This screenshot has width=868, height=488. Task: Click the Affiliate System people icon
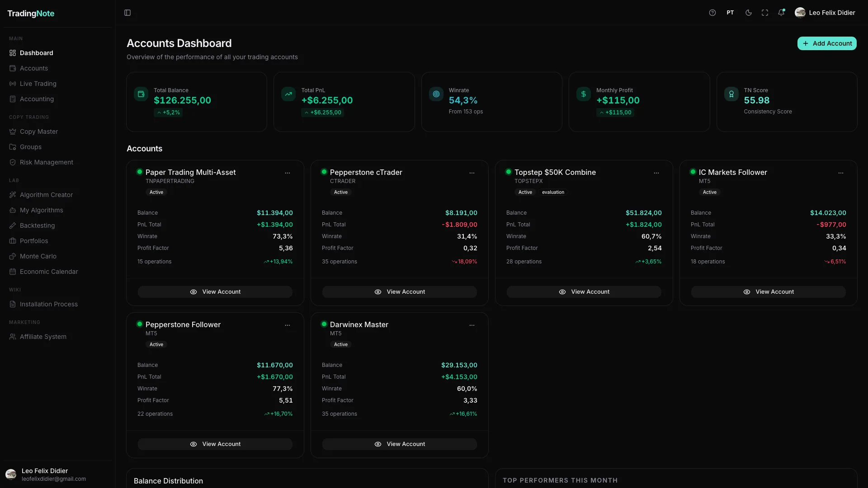coord(13,337)
